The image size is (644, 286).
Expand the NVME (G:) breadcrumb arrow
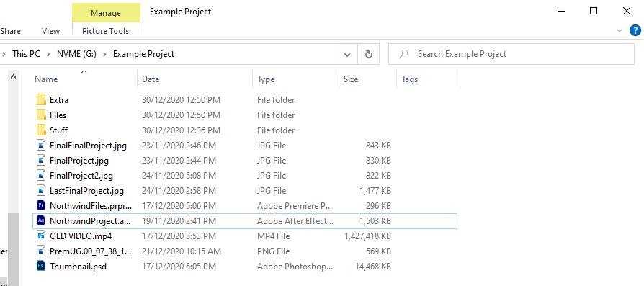[x=104, y=54]
